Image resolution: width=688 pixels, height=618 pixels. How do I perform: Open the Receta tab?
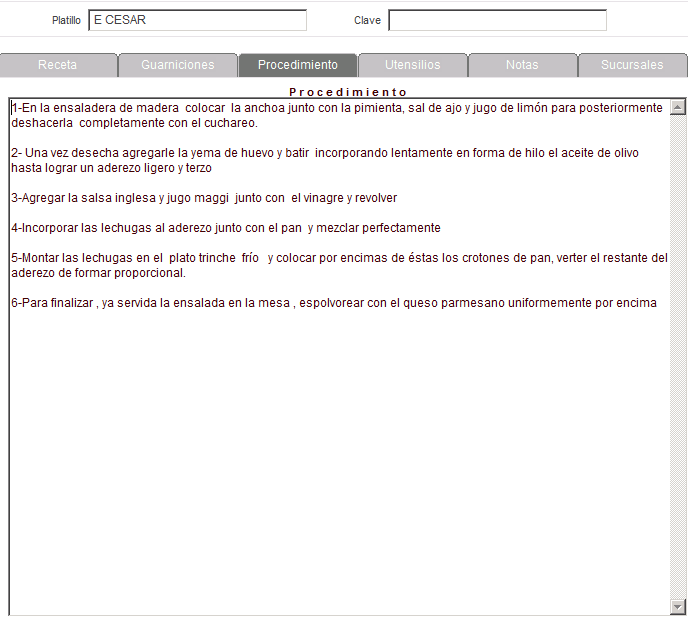57,65
